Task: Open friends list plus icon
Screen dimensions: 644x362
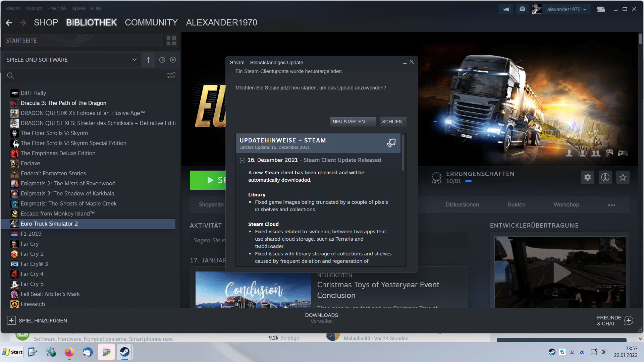Action: 629,320
